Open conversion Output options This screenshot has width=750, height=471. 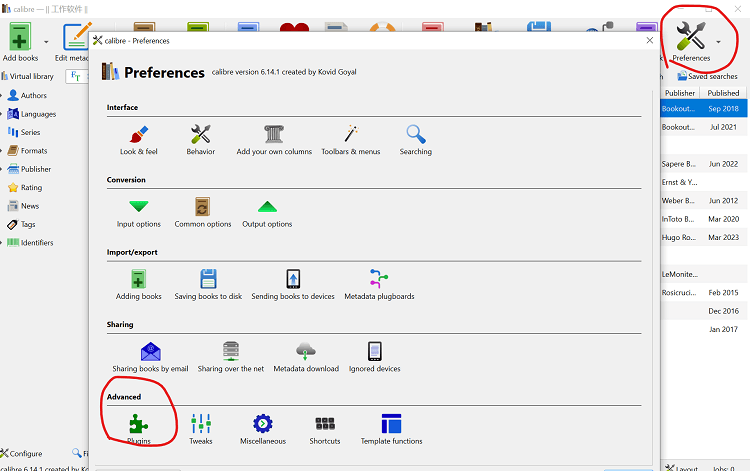tap(267, 213)
